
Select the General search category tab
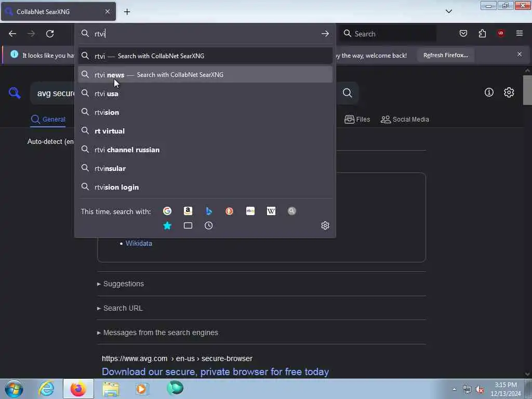(x=48, y=119)
